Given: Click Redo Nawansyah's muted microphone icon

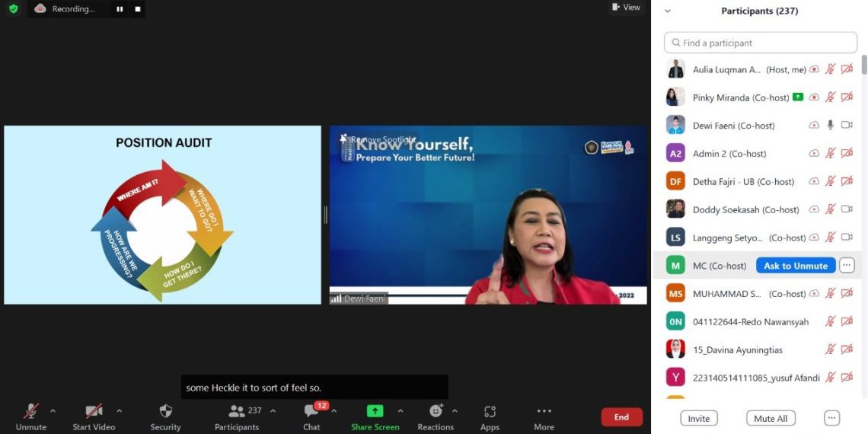Looking at the screenshot, I should [830, 321].
